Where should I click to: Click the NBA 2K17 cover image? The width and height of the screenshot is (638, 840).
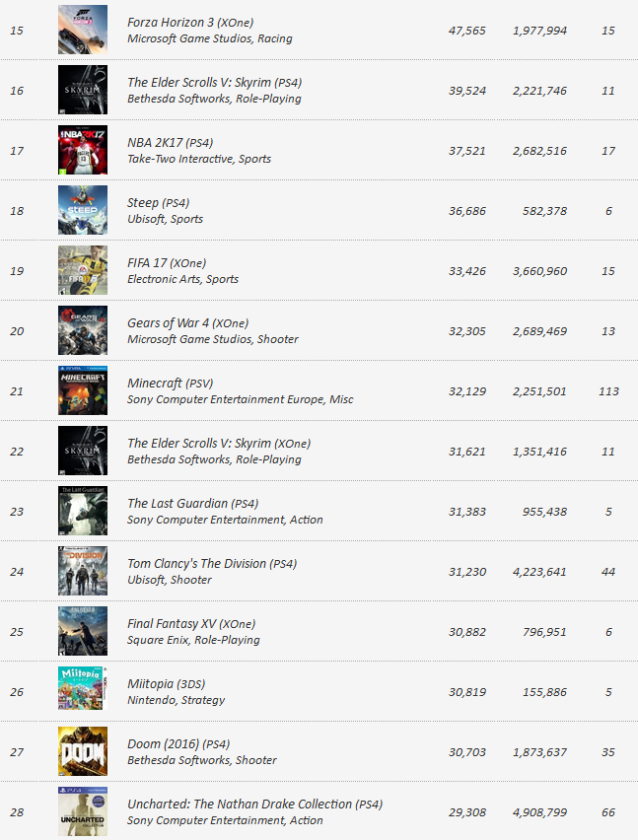(x=83, y=150)
